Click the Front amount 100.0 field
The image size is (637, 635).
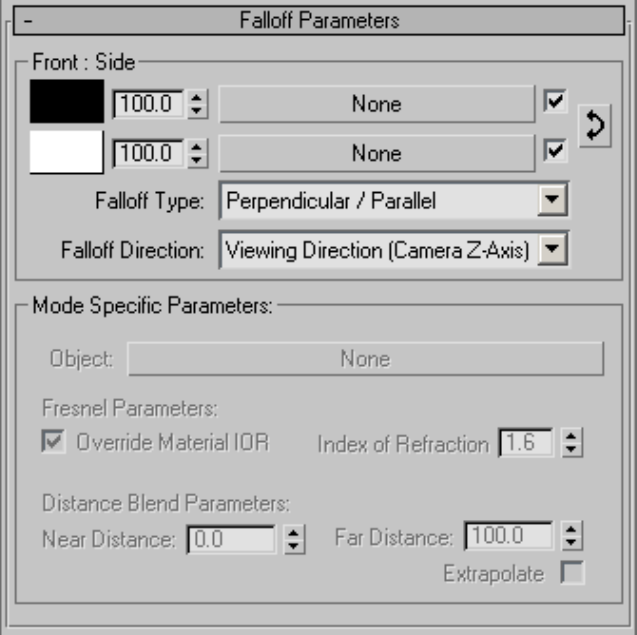point(148,104)
